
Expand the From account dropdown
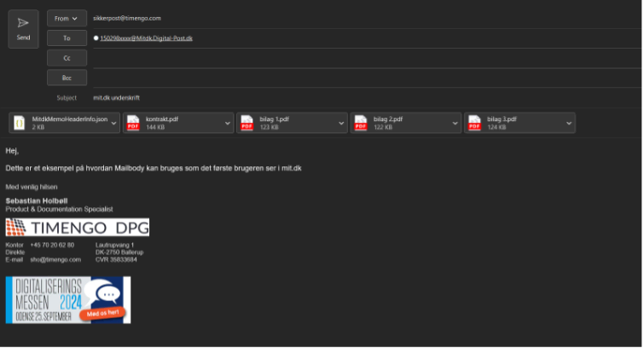[x=67, y=18]
